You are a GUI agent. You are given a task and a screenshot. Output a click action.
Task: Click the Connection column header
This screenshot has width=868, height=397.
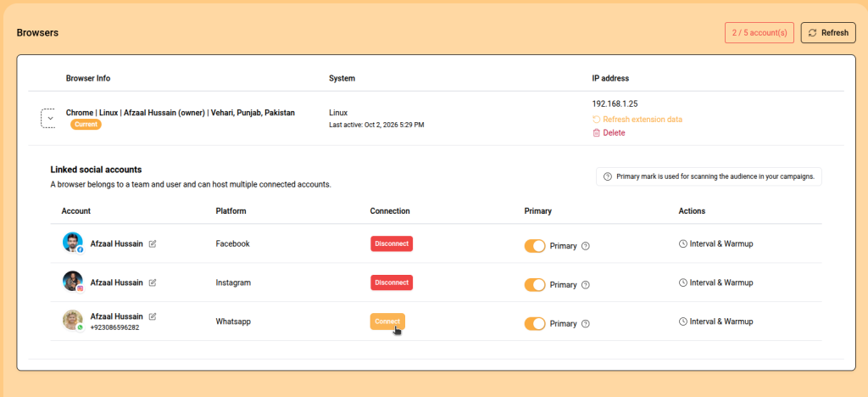click(390, 211)
